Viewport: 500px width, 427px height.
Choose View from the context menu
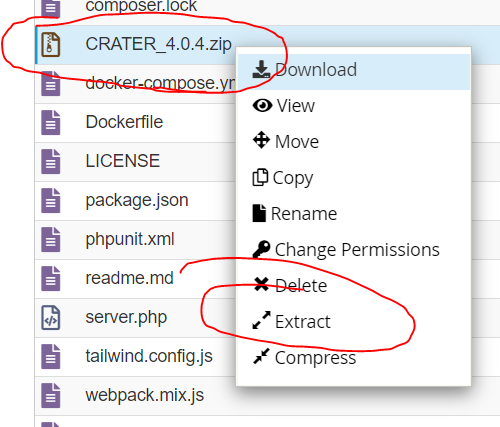point(353,106)
